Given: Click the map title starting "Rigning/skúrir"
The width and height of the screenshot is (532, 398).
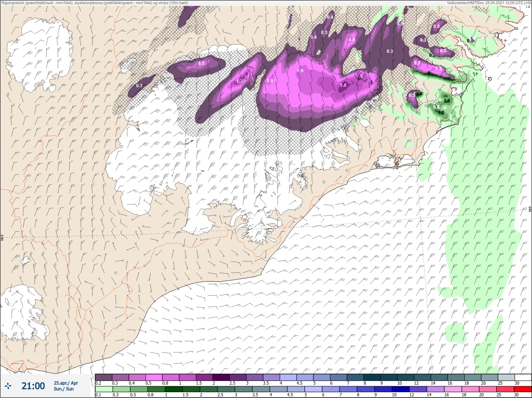Looking at the screenshot, I should pos(95,2).
